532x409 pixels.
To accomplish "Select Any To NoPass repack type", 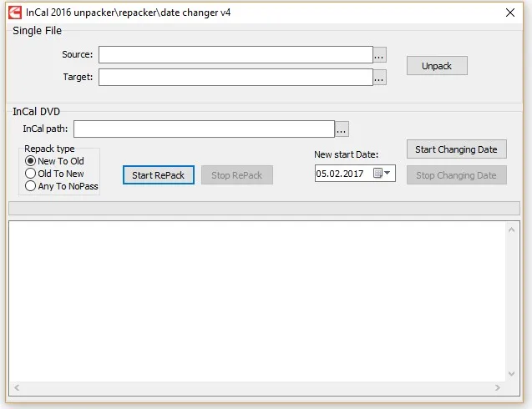I will (62, 186).
